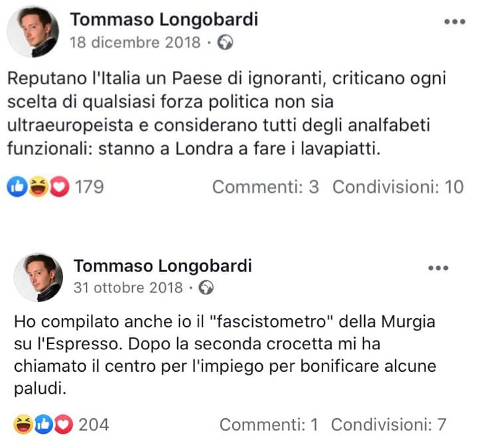
Task: Click the blue Like reaction icon on the 204-reactions post
Action: (44, 425)
